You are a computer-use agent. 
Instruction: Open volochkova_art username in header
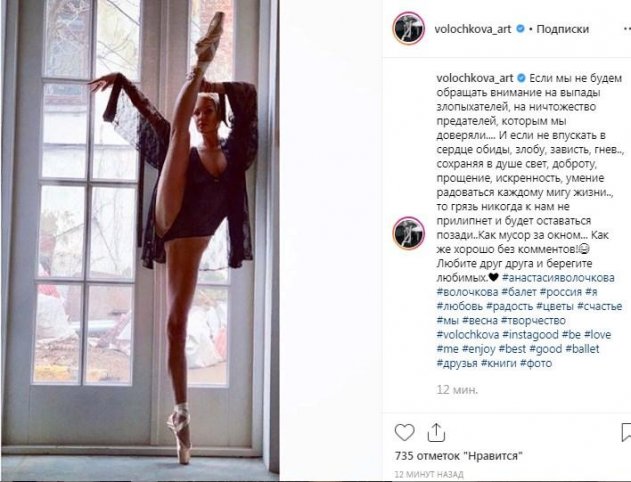click(x=473, y=29)
